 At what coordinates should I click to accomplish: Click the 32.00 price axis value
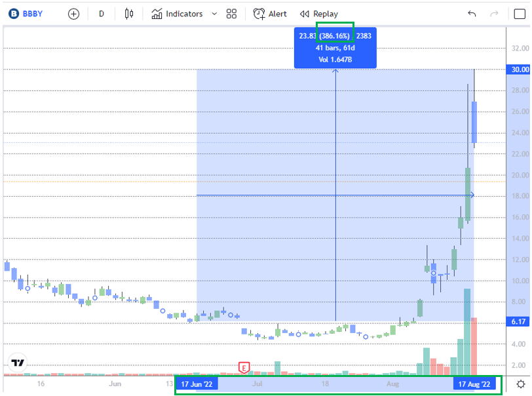point(520,49)
